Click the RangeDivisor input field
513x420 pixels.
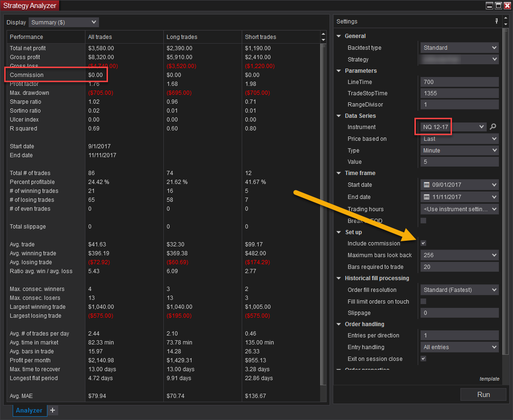(x=459, y=105)
